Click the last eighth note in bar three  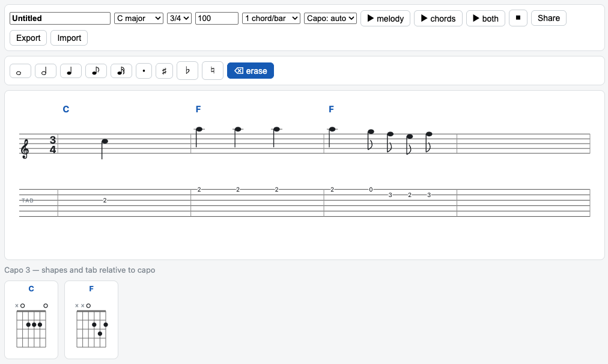(x=429, y=135)
